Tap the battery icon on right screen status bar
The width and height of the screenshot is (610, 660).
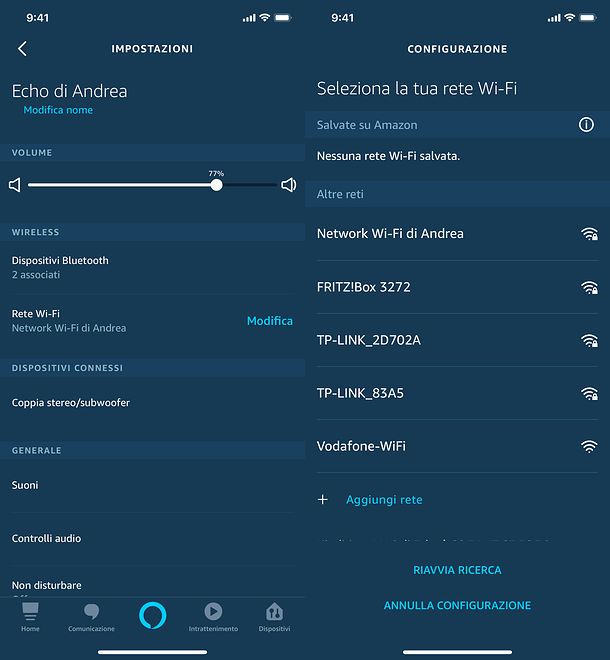click(588, 17)
